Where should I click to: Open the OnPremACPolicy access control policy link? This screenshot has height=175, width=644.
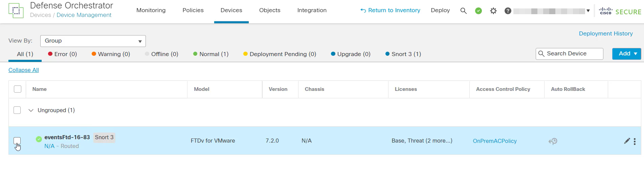(494, 141)
